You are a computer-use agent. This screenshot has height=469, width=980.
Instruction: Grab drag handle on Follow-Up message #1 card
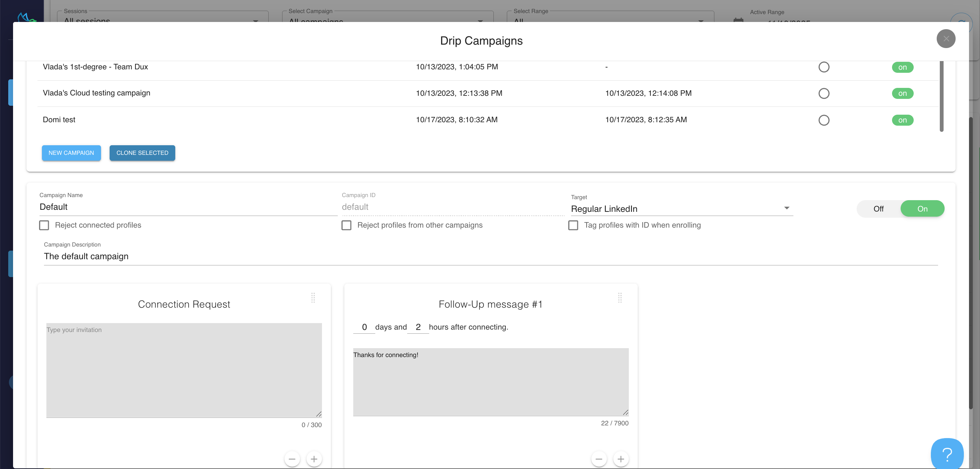[620, 298]
